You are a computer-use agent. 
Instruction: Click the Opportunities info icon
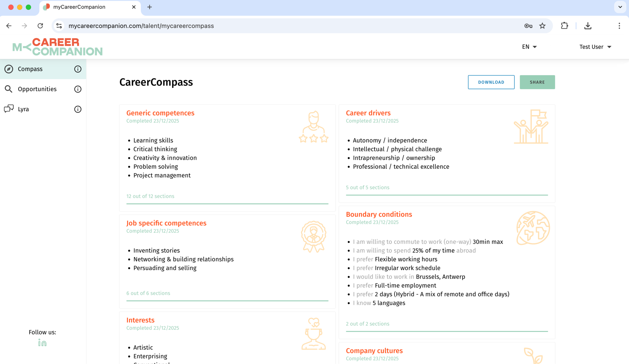tap(78, 89)
